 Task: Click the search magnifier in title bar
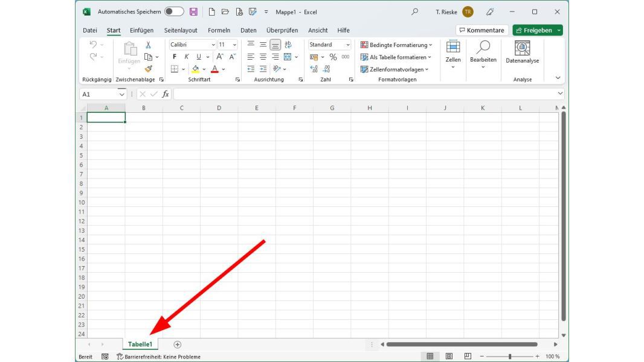pyautogui.click(x=415, y=12)
